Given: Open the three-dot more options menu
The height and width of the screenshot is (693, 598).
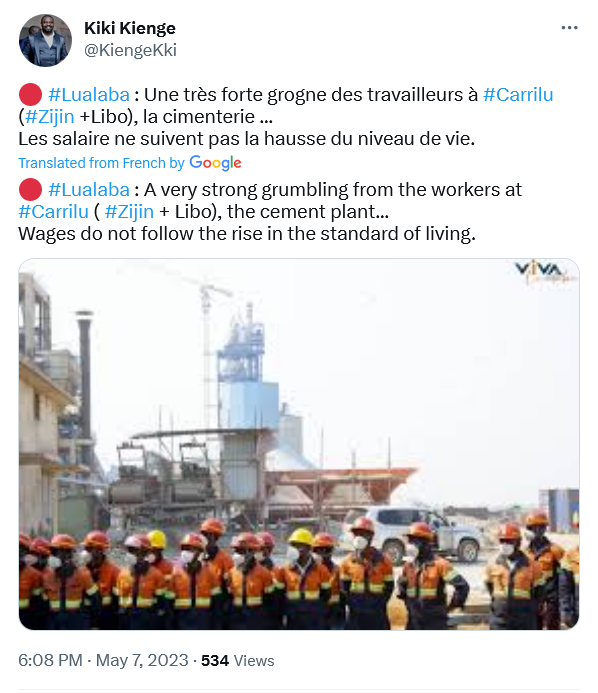Looking at the screenshot, I should [569, 28].
